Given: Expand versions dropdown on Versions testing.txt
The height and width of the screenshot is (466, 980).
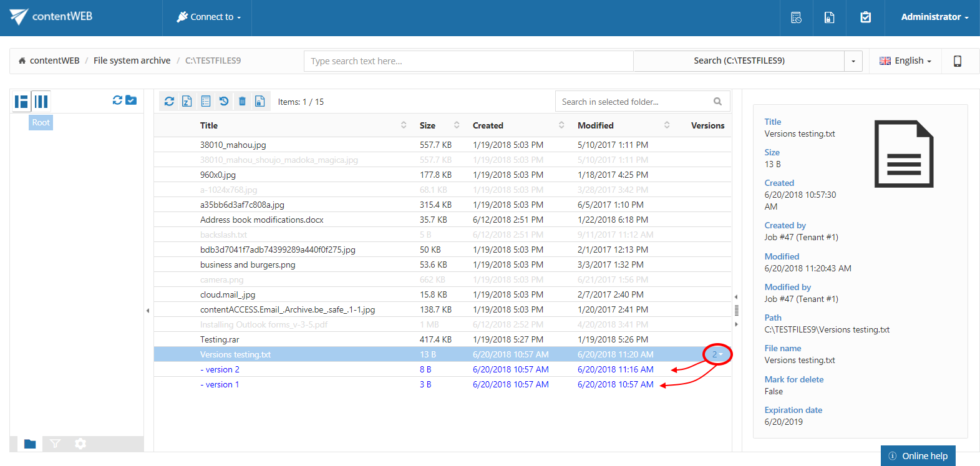Looking at the screenshot, I should pyautogui.click(x=717, y=354).
